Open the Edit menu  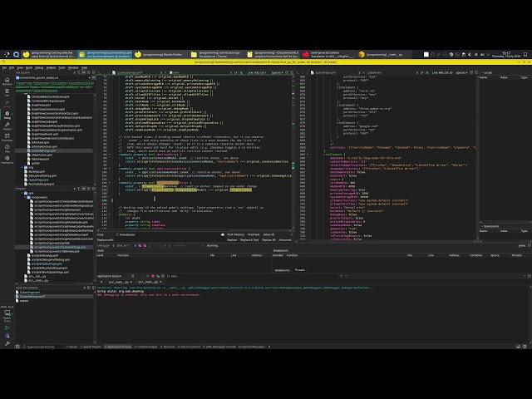coord(12,68)
